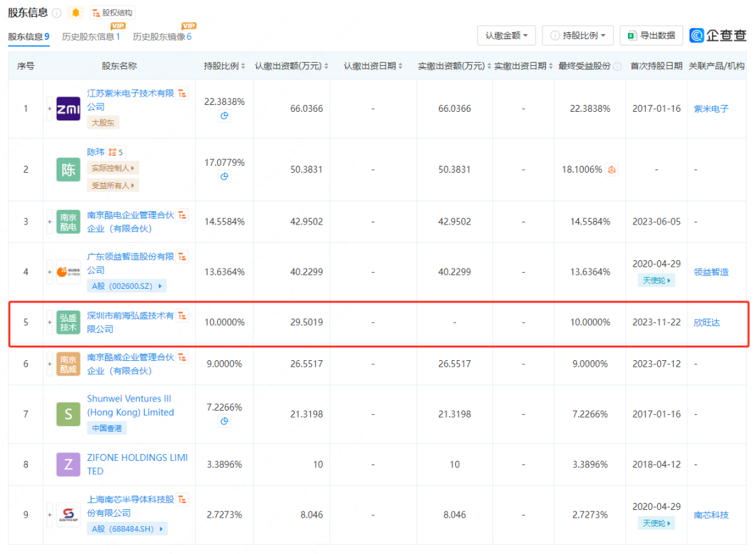Open the 股权结构 equity structure chart
The image size is (756, 554).
(x=113, y=13)
